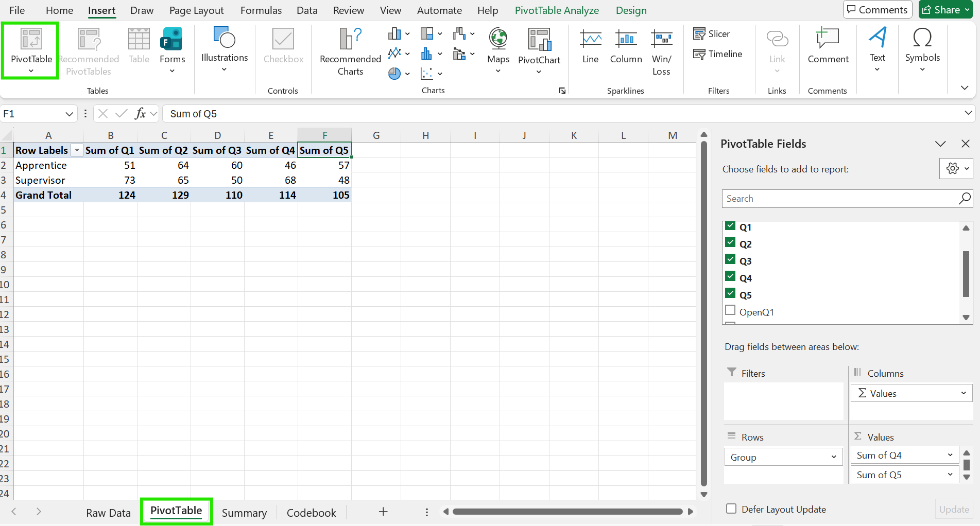This screenshot has width=980, height=526.
Task: Collapse the ribbon with the chevron
Action: (965, 88)
